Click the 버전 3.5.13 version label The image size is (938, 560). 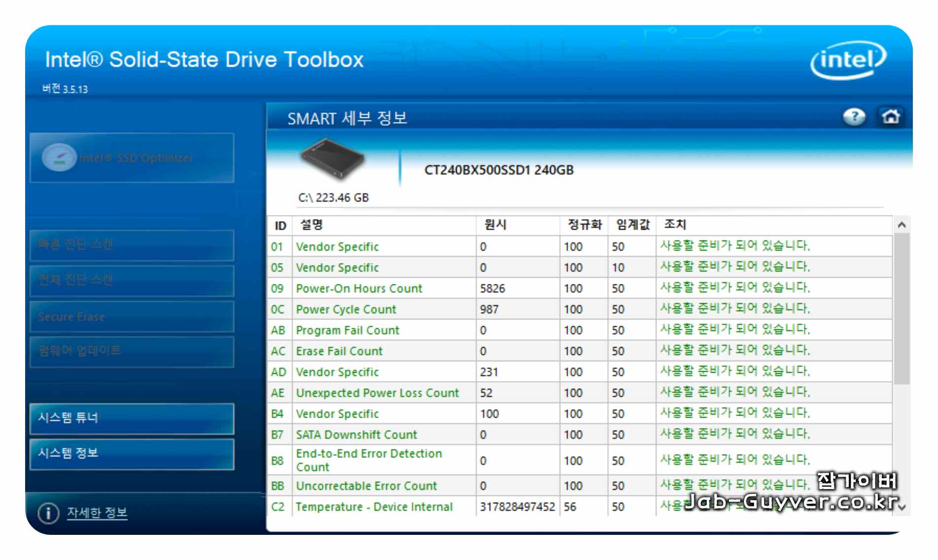tap(65, 89)
